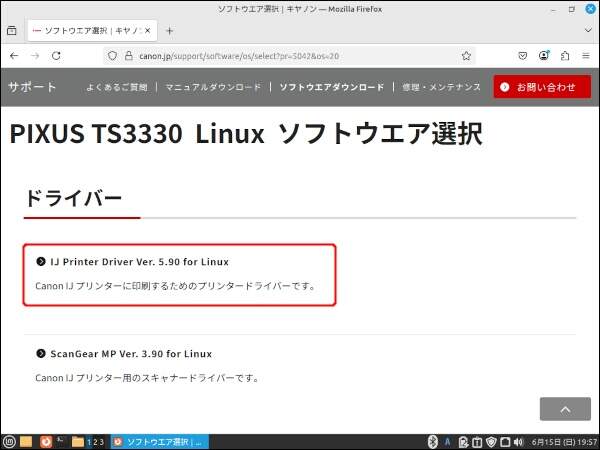Image resolution: width=600 pixels, height=450 pixels.
Task: Open the clock showing 6月15日 19:57
Action: tap(564, 442)
